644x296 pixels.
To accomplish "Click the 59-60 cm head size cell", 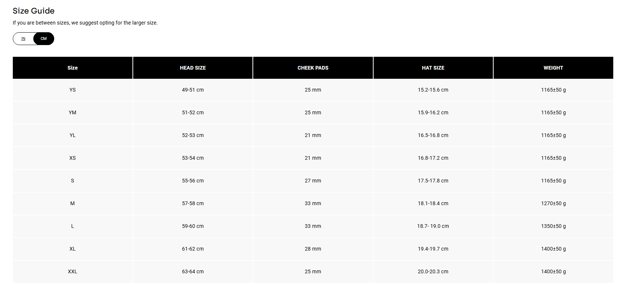I will point(193,226).
